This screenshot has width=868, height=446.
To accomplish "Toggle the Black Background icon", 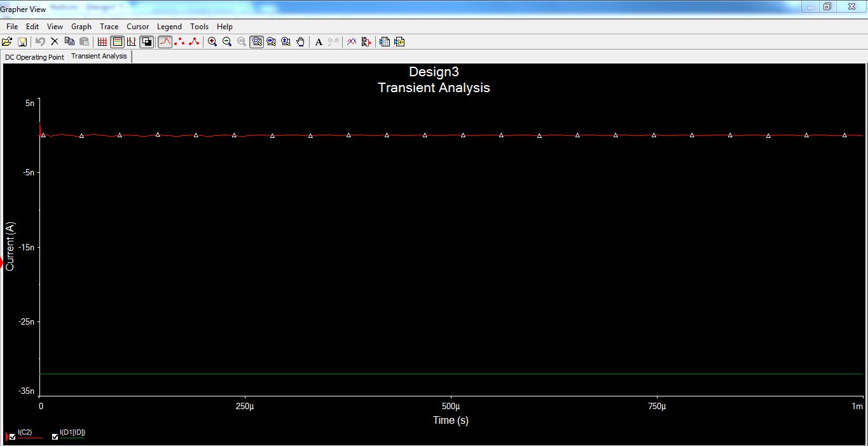I will pos(147,42).
